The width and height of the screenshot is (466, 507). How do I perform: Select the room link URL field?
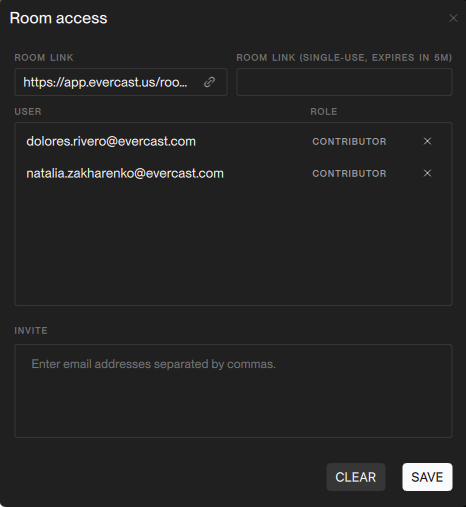pos(121,82)
